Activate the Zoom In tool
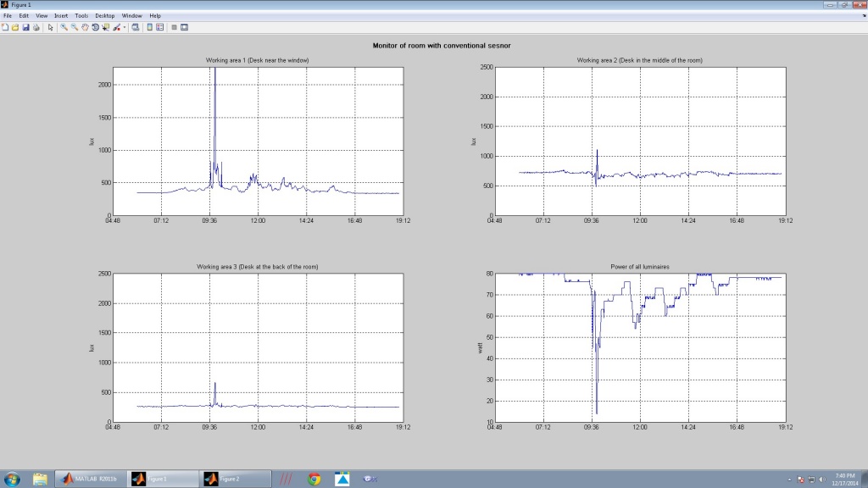Image resolution: width=868 pixels, height=488 pixels. [64, 27]
